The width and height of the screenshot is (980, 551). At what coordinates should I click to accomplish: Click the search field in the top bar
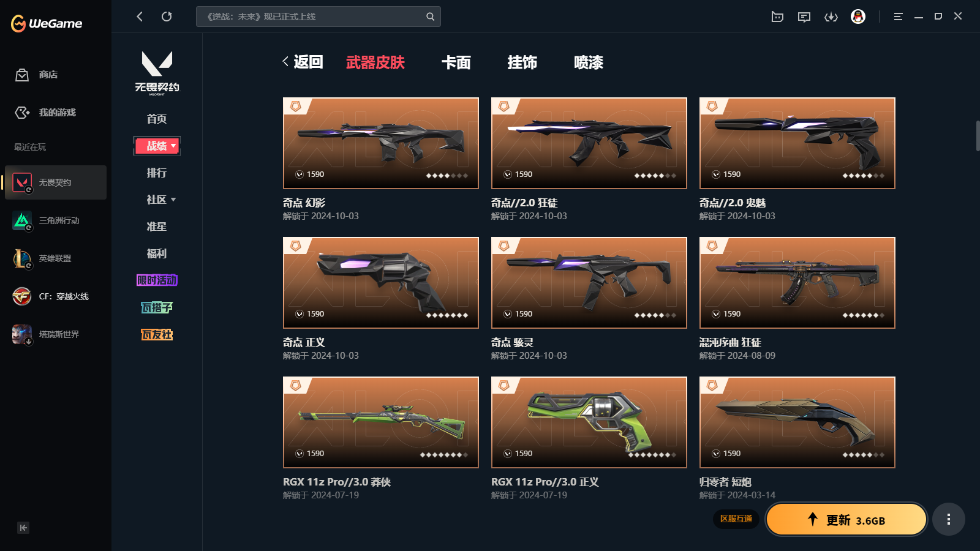318,17
